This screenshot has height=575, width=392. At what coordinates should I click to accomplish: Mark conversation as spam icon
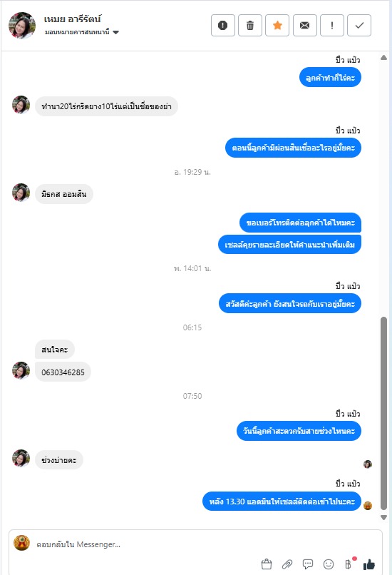[x=223, y=25]
